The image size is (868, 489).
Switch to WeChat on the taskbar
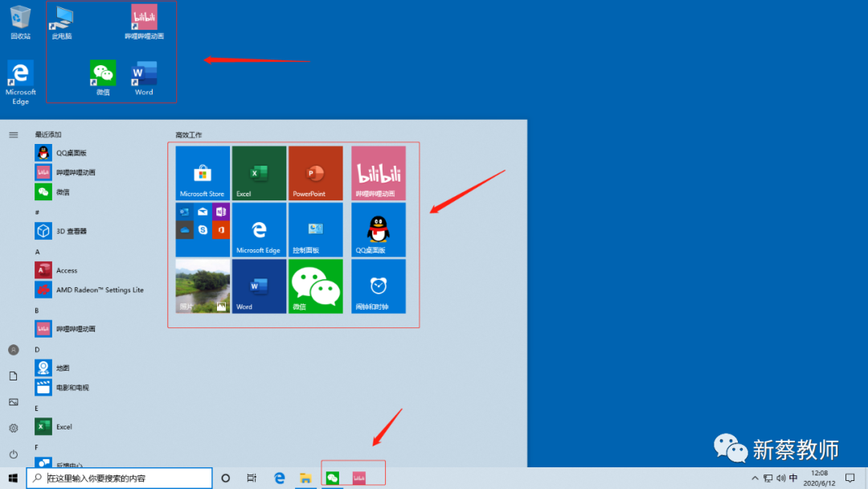tap(333, 478)
